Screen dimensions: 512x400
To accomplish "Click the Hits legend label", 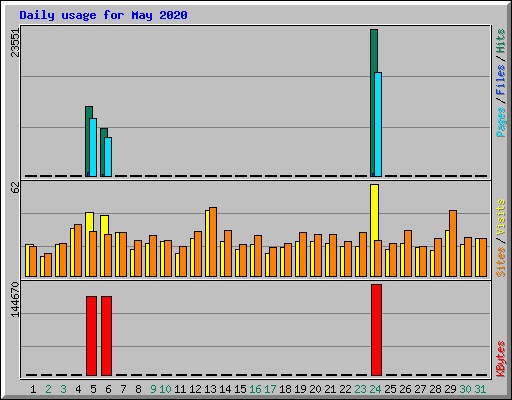I will pos(500,41).
